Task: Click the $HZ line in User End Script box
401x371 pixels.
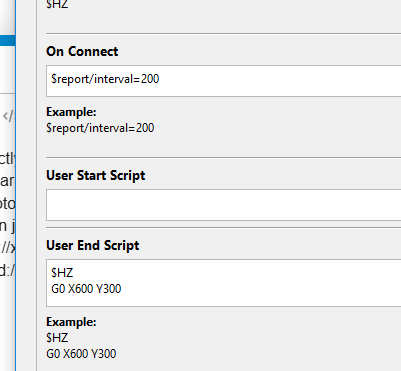Action: coord(62,273)
